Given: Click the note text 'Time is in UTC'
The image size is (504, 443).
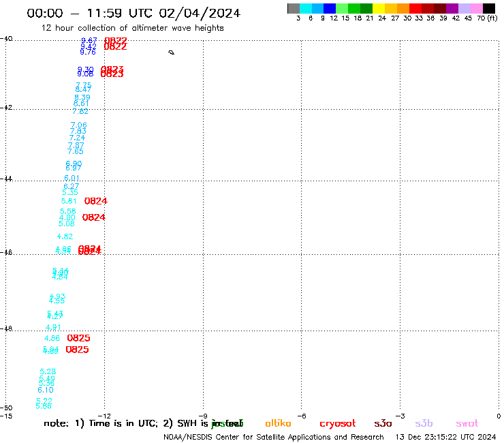Looking at the screenshot, I should click(123, 423).
